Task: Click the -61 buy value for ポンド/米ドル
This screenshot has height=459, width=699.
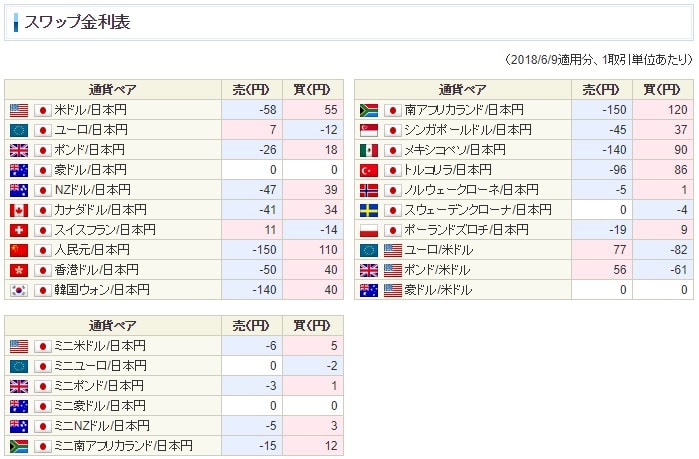Action: click(x=678, y=270)
